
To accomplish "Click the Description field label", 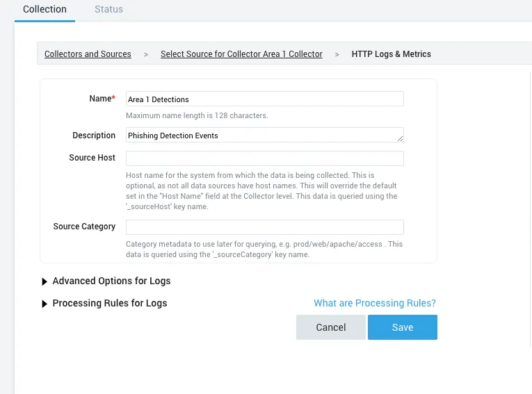I will (x=94, y=136).
